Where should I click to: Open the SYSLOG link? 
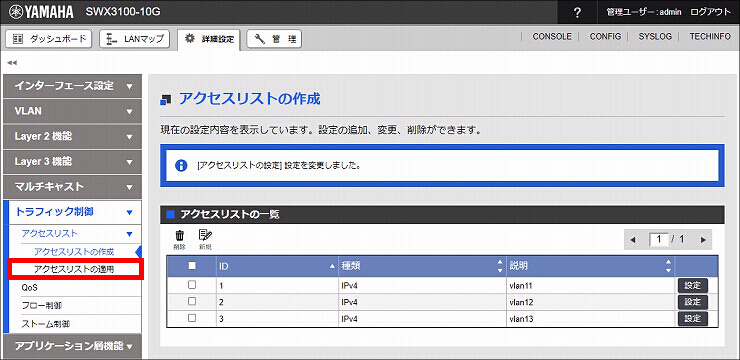[x=655, y=36]
